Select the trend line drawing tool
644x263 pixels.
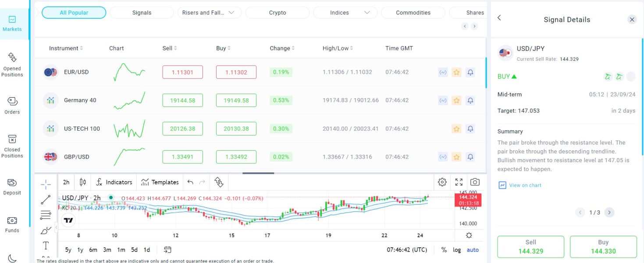[x=46, y=200]
